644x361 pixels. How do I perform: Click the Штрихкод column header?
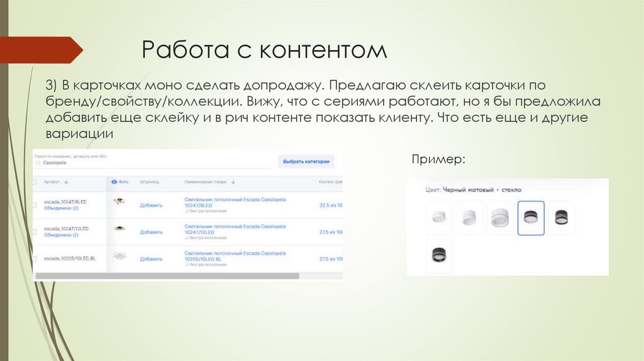click(149, 182)
